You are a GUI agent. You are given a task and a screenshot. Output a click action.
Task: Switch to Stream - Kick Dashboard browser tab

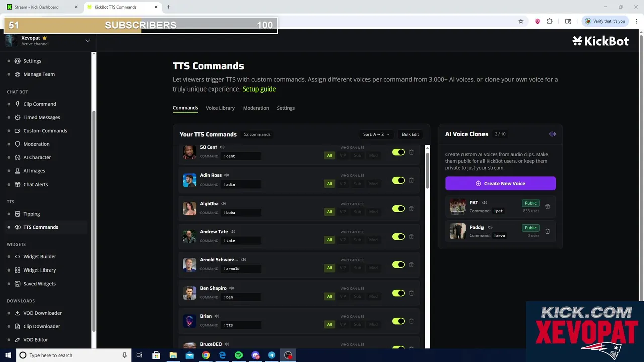click(40, 7)
